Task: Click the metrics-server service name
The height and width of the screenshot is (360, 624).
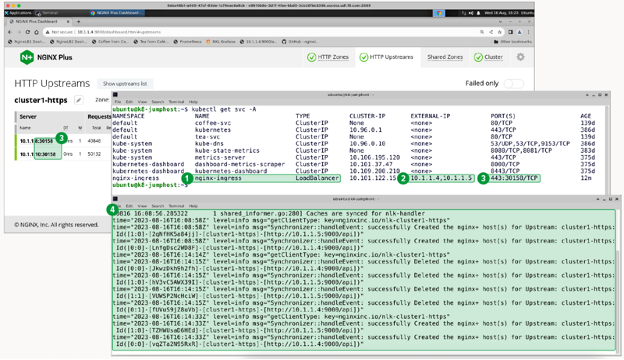Action: point(219,158)
